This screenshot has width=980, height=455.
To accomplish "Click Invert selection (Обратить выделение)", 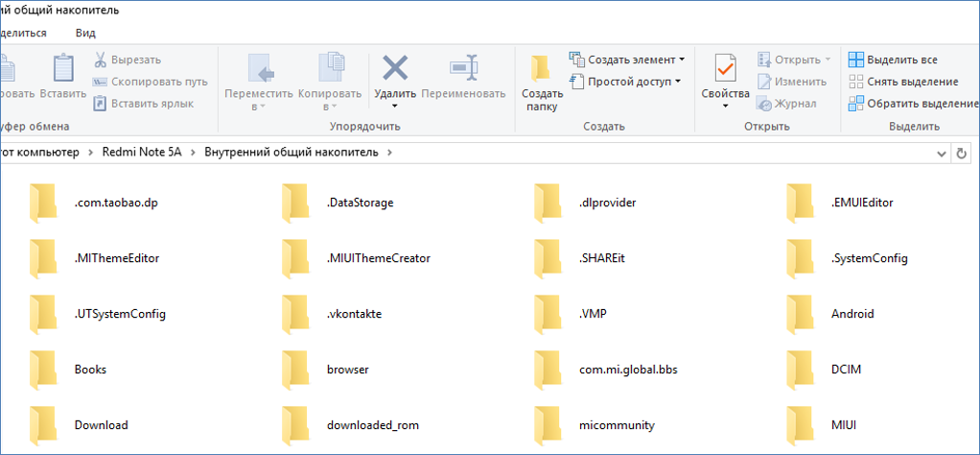I will [x=912, y=104].
